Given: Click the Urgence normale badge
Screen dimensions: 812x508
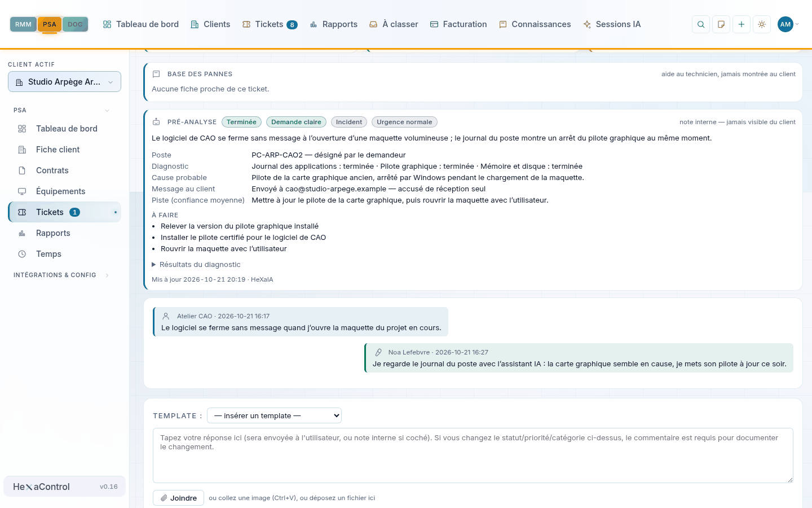Looking at the screenshot, I should pos(404,122).
